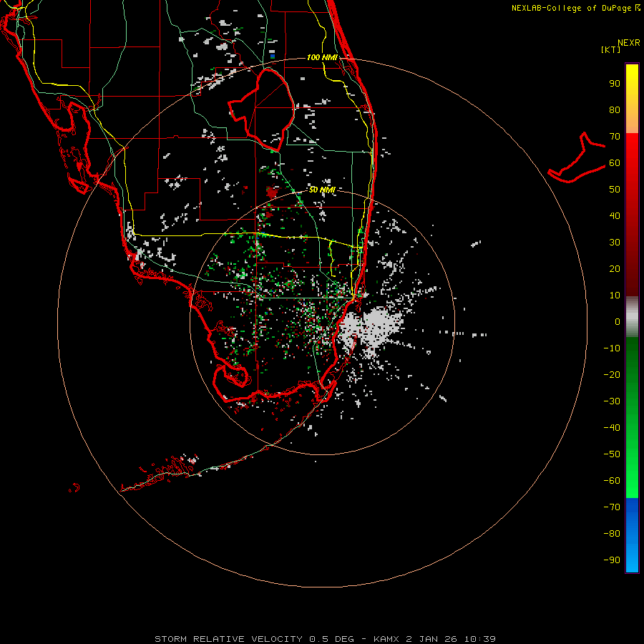Click the legend value 0
Image resolution: width=644 pixels, height=644 pixels.
coord(618,322)
